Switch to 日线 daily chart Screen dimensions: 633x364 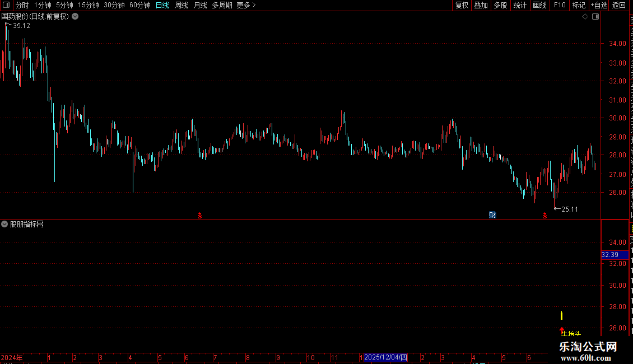coord(162,5)
